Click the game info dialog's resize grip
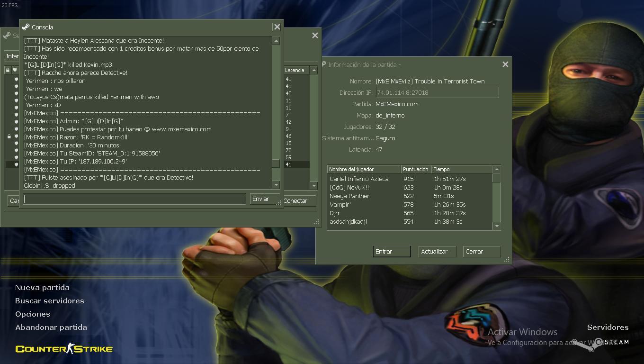 coord(508,260)
